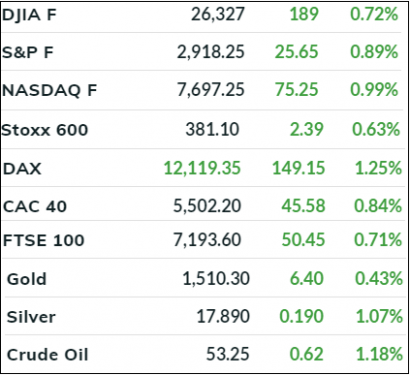Click the NASDAQ F ticker name
Image resolution: width=410 pixels, height=375 pixels.
(49, 90)
